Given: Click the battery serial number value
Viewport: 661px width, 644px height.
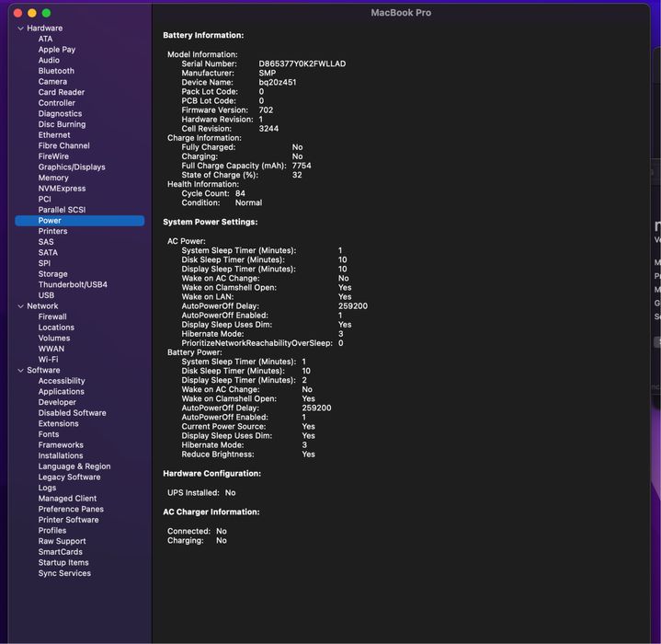Looking at the screenshot, I should pyautogui.click(x=302, y=64).
